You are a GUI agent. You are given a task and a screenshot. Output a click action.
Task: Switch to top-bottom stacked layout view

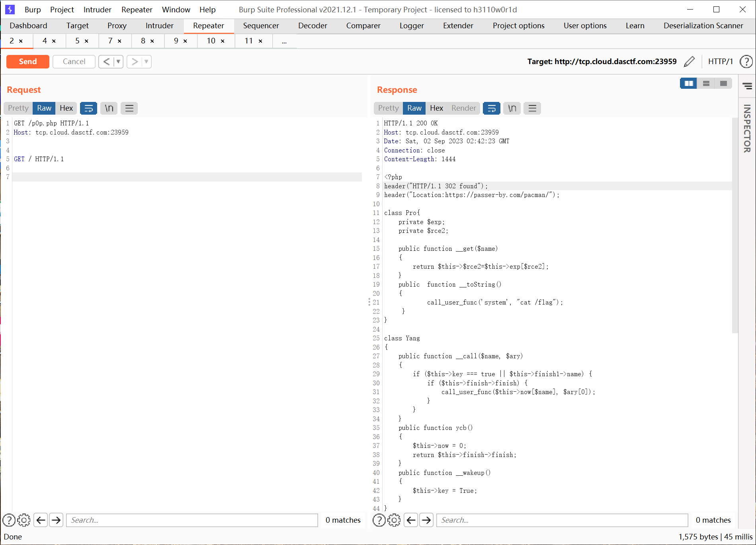point(706,84)
